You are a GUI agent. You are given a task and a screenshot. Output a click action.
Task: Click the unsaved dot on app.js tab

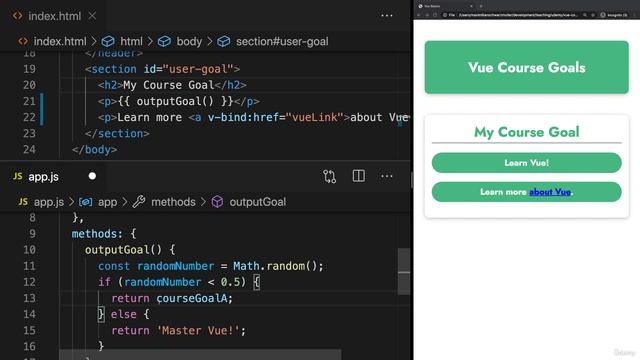point(92,176)
